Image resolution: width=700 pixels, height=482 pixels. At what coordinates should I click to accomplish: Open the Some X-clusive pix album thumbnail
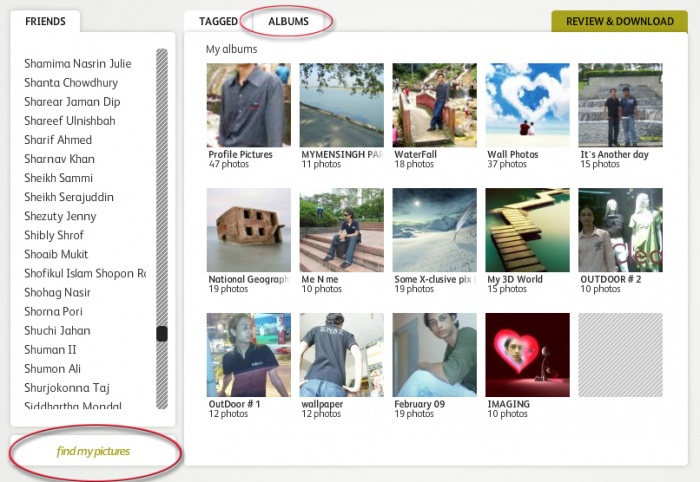434,230
